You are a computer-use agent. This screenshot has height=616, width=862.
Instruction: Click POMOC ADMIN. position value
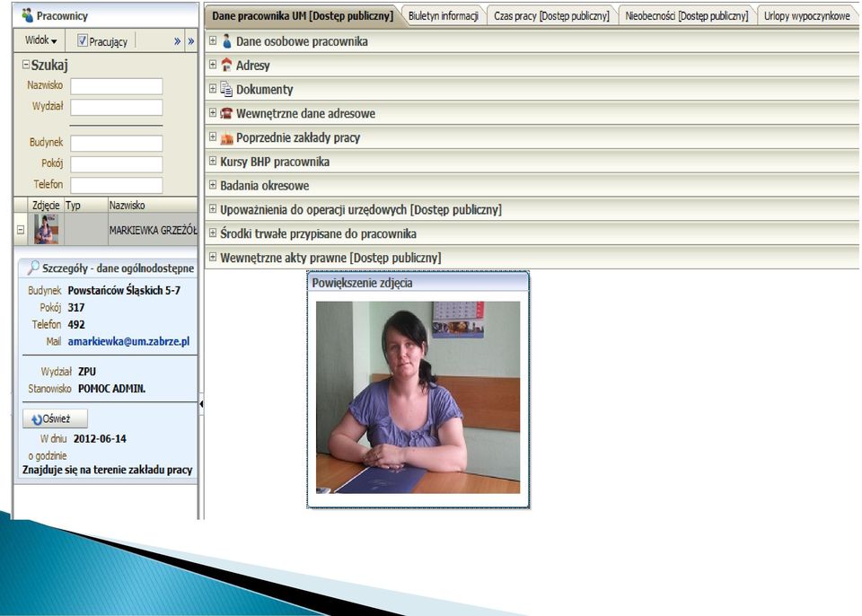pyautogui.click(x=111, y=388)
